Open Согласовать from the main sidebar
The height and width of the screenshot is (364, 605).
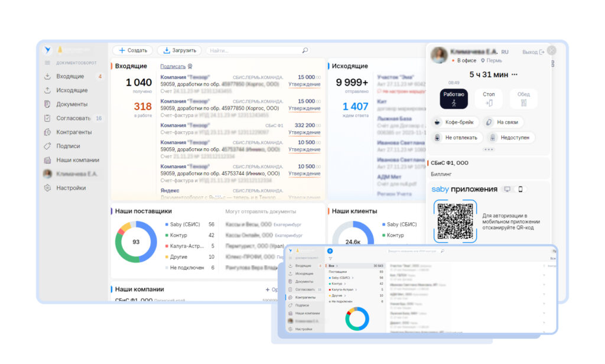(x=73, y=118)
